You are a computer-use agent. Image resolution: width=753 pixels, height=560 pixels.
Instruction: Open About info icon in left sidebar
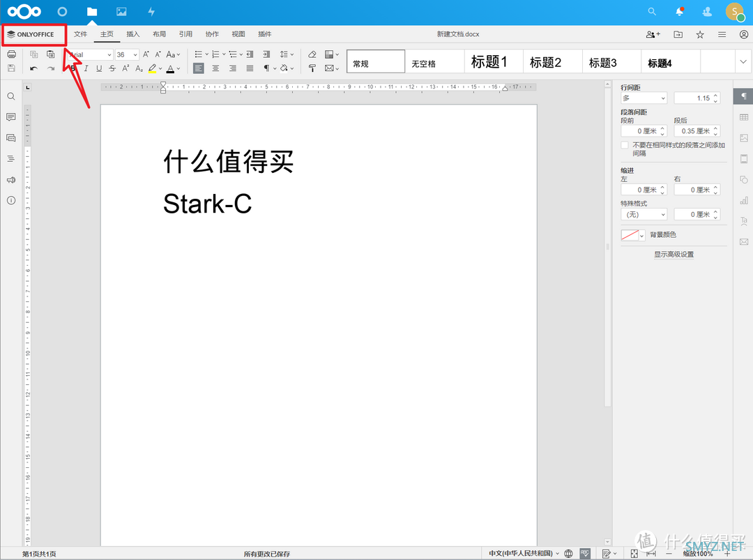[x=11, y=200]
